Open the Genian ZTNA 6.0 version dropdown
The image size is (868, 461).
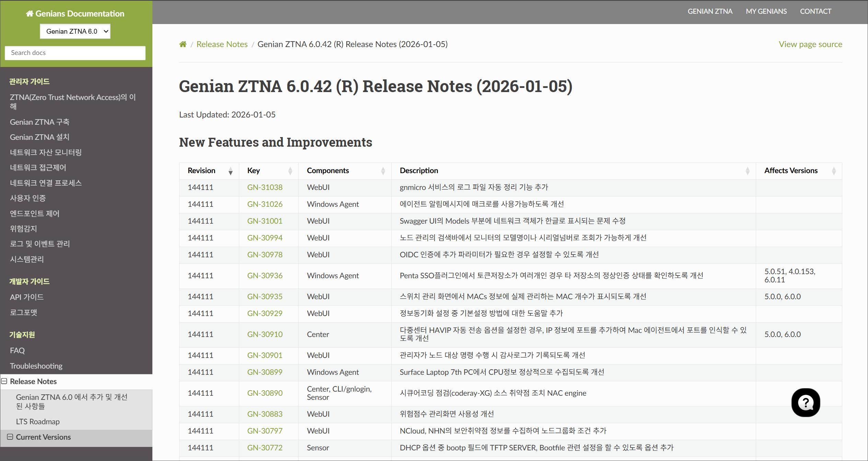tap(75, 31)
